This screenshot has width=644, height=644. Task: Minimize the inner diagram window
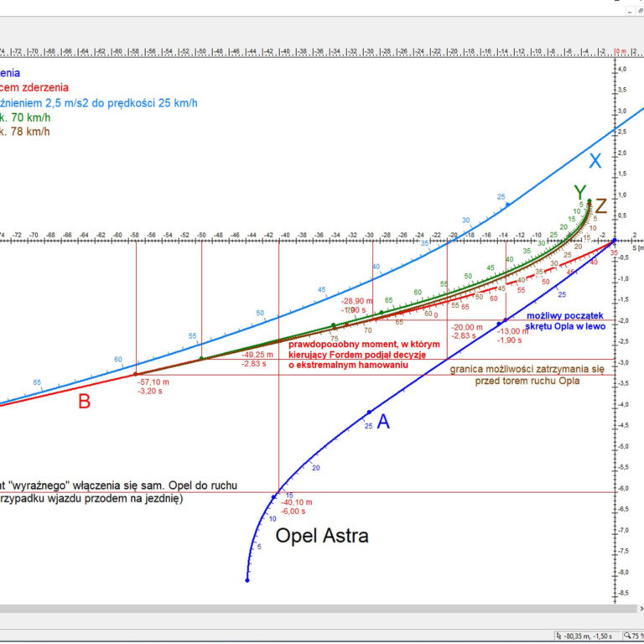point(630,12)
